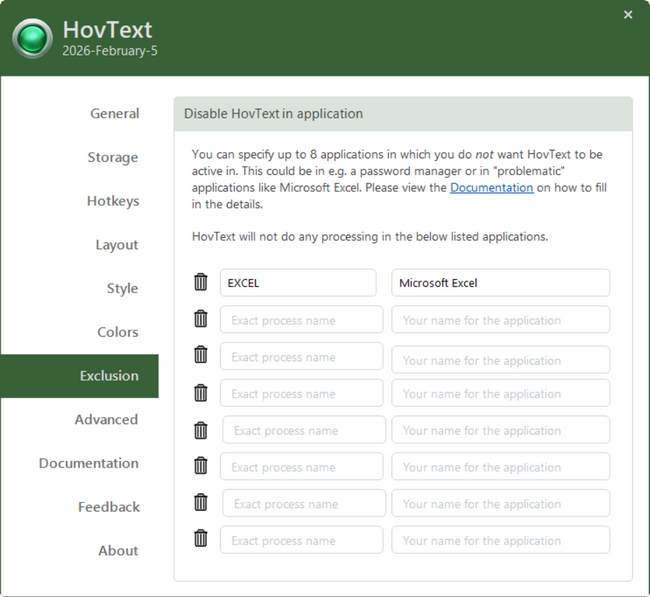
Task: Click the green HovText logo icon
Action: click(x=32, y=39)
